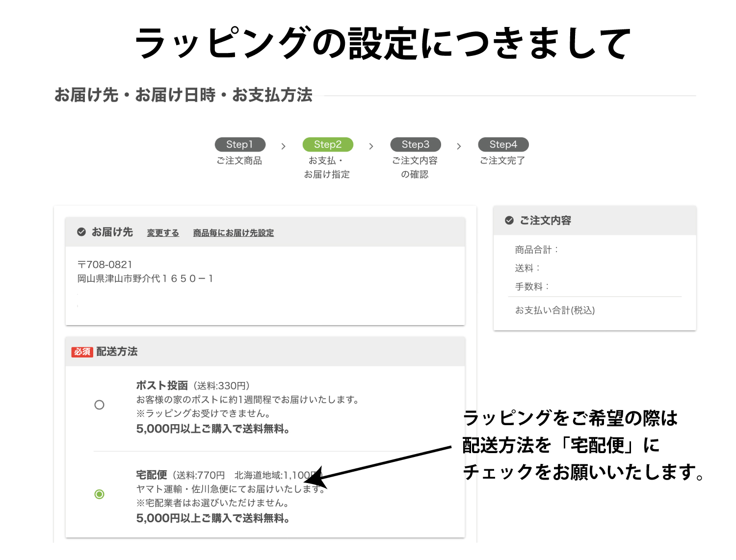Click the Step3 badge
The image size is (736, 560).
pos(415,145)
